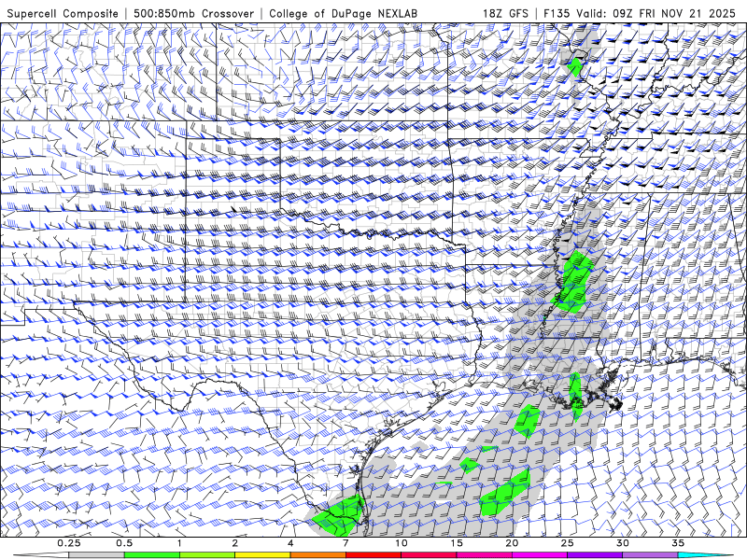This screenshot has height=560, width=747.
Task: Select the yellow-green color bar segment
Action: (207, 555)
